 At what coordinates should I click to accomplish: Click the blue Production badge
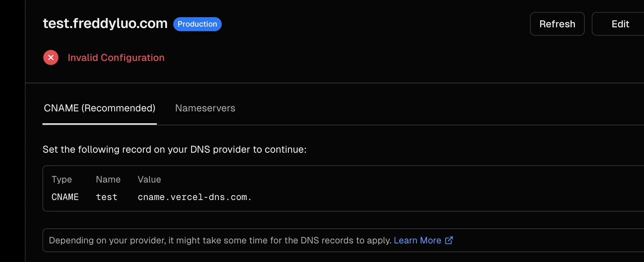click(197, 24)
